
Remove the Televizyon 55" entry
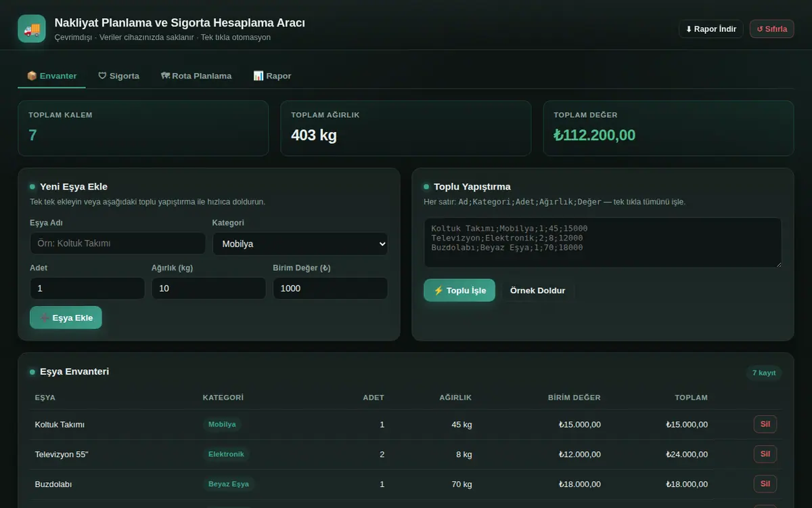click(765, 454)
